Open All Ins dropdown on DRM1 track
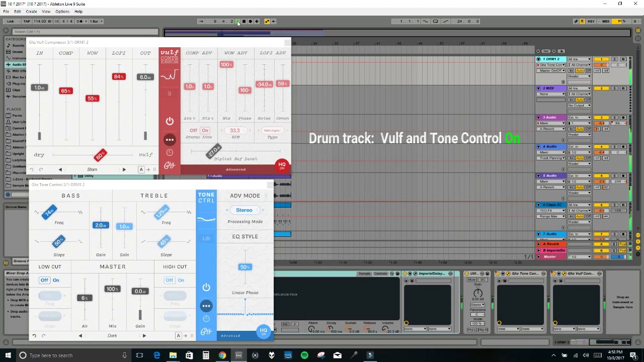644x362 pixels. [x=579, y=59]
